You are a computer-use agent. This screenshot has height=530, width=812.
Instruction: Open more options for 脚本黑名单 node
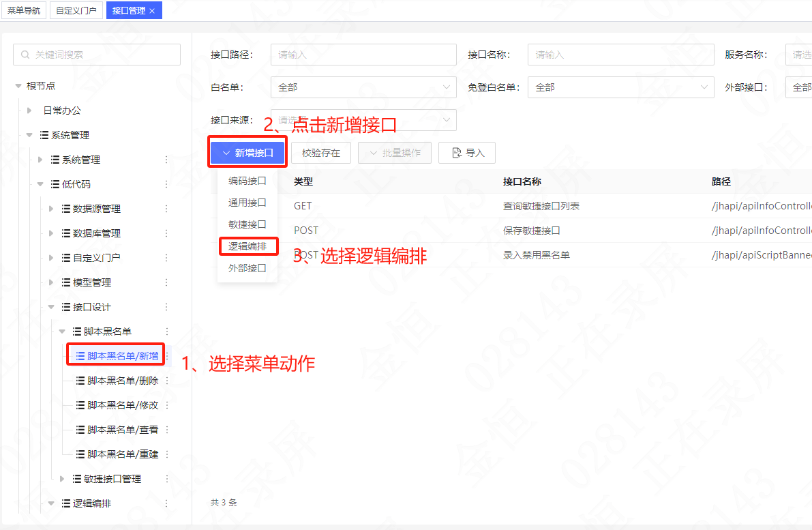click(167, 331)
